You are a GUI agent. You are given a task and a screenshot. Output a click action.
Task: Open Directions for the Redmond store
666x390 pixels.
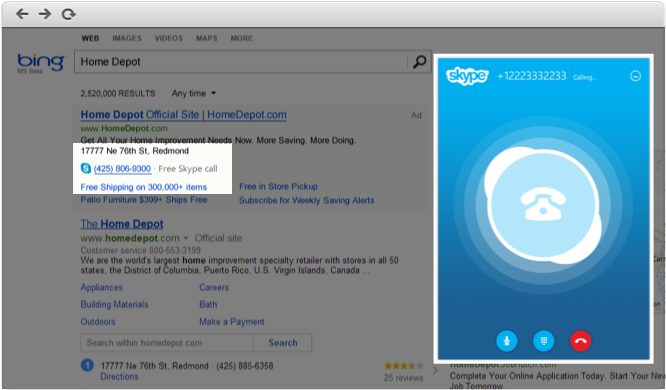[x=119, y=376]
